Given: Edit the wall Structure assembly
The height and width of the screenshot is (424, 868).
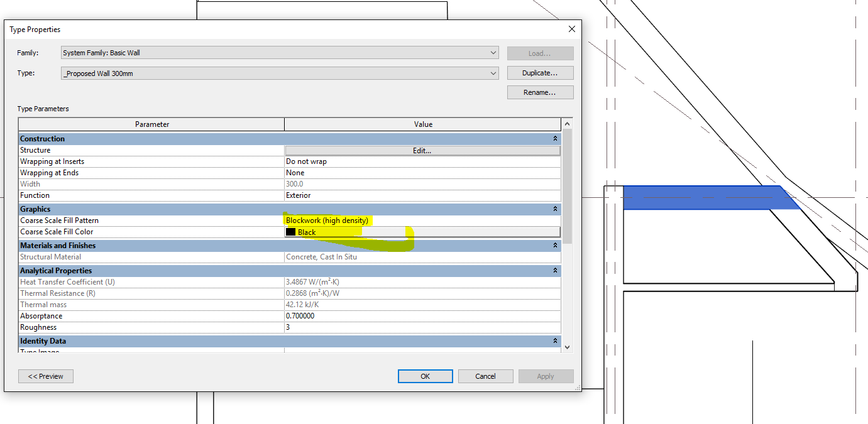Looking at the screenshot, I should click(422, 149).
